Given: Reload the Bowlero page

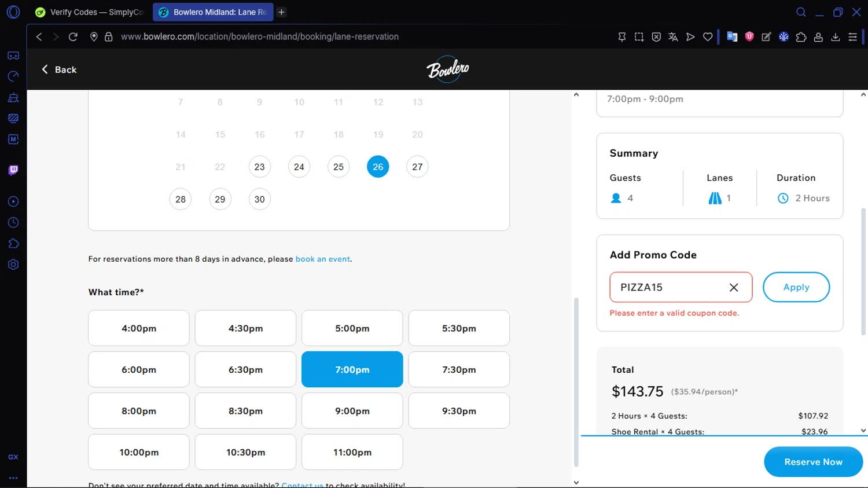Looking at the screenshot, I should (73, 36).
